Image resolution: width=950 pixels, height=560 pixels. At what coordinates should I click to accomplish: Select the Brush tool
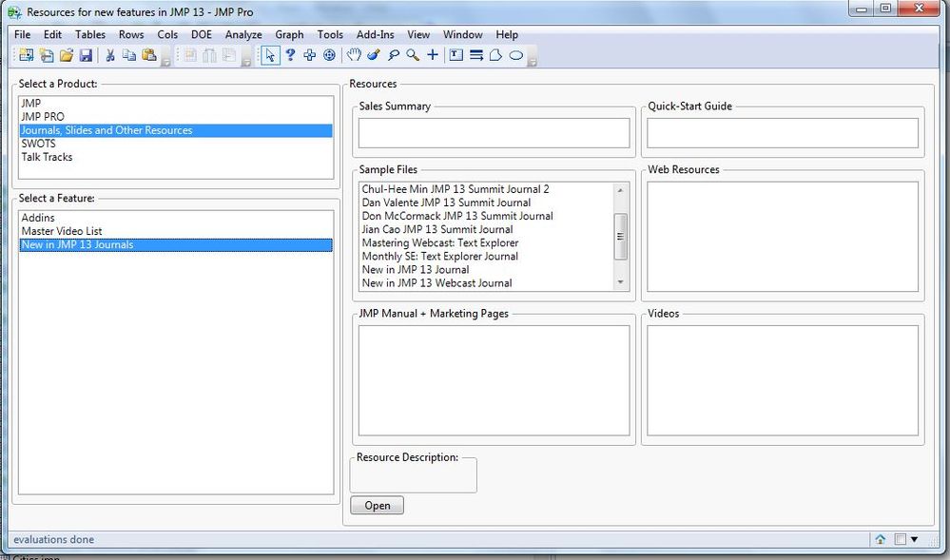tap(374, 55)
